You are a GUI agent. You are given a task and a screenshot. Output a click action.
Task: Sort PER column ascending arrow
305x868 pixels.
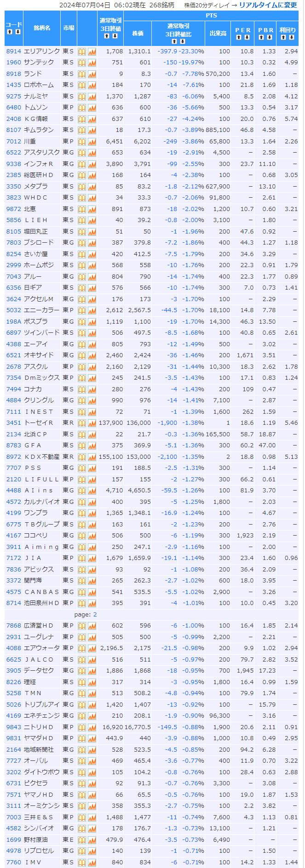[239, 37]
